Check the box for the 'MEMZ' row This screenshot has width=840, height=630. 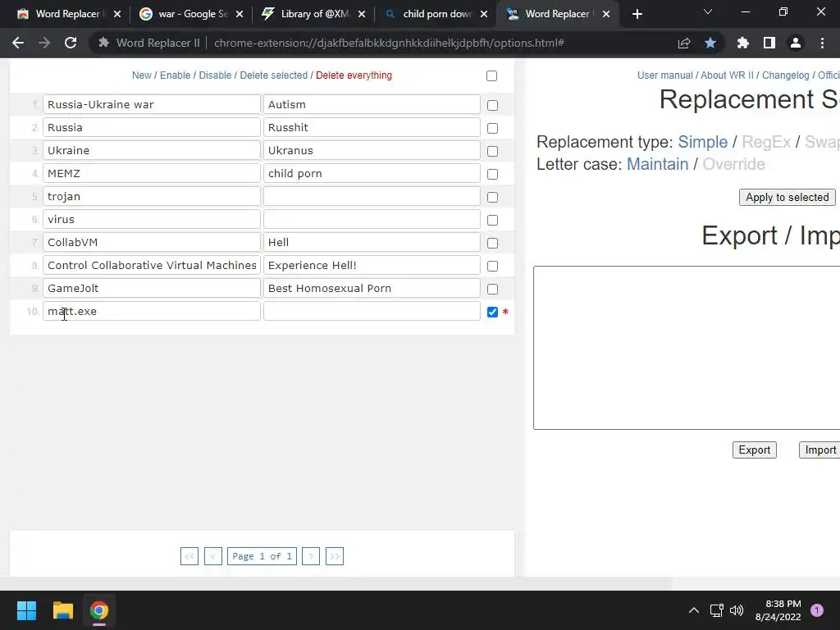pos(492,174)
